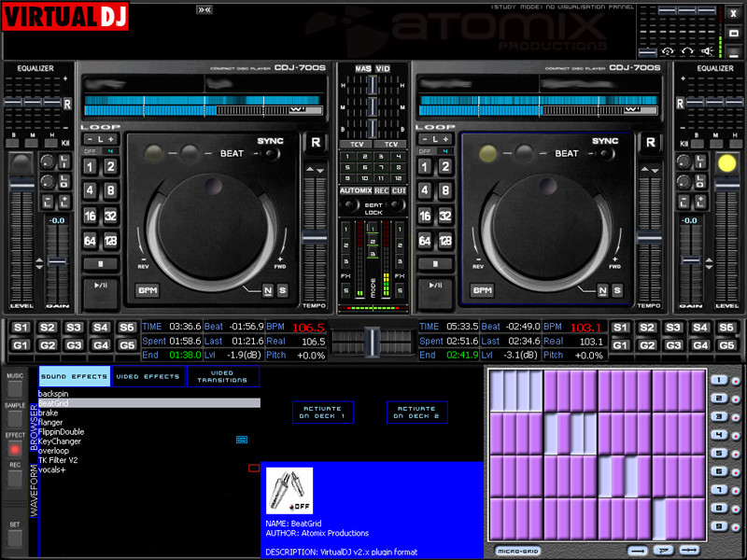Open the Video Transitions tab
Viewport: 747px width, 560px height.
pos(222,376)
